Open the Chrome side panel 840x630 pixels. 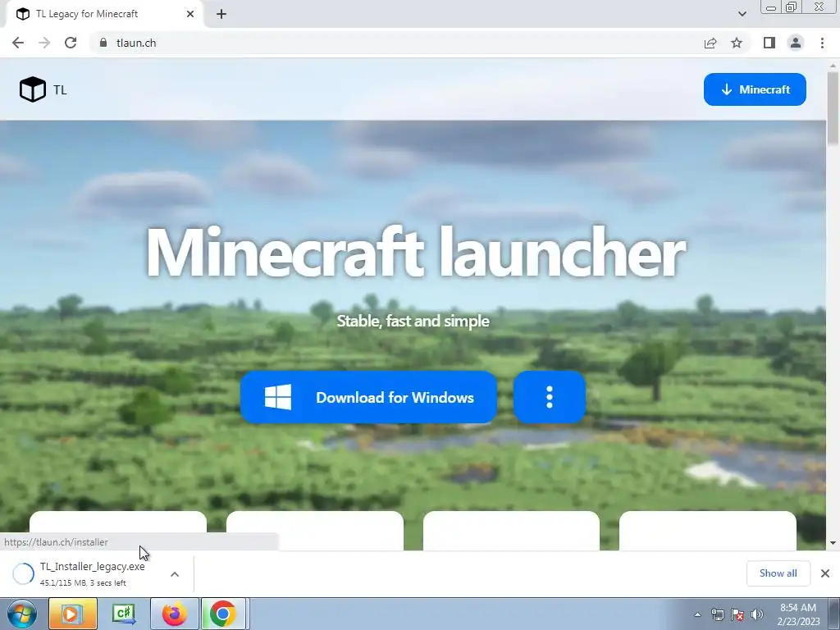click(x=769, y=43)
